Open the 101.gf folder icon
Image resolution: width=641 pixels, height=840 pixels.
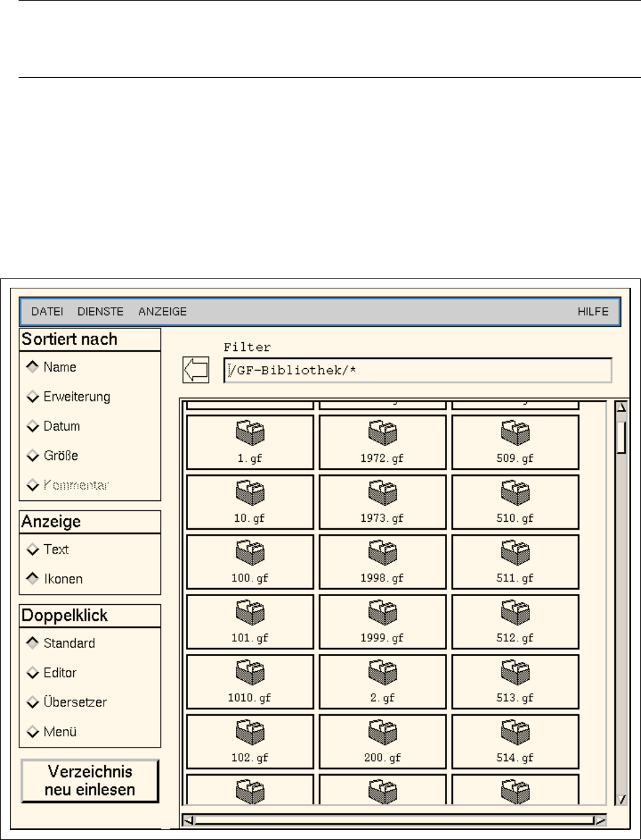click(250, 613)
